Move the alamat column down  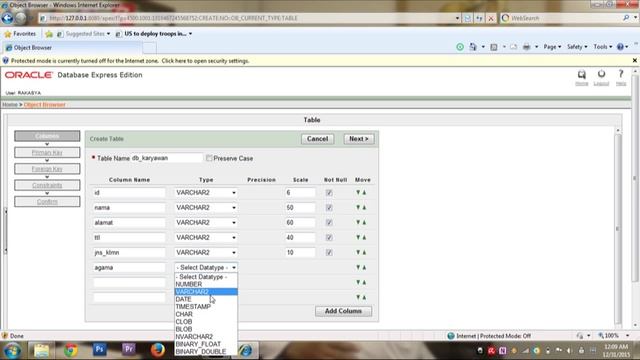pos(358,222)
